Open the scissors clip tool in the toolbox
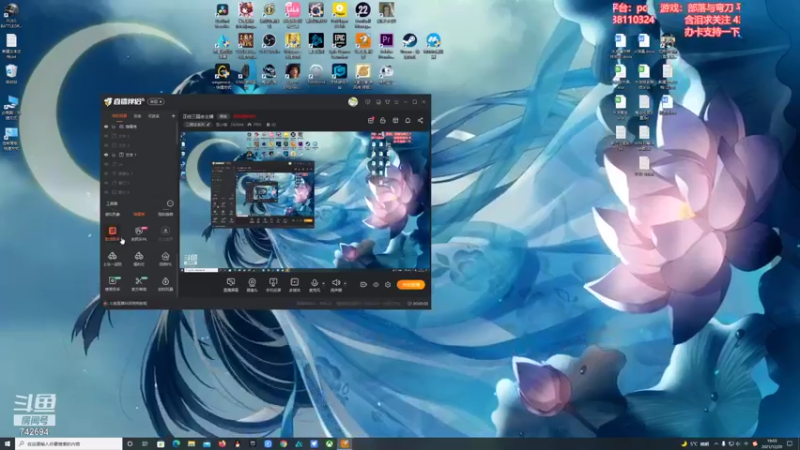The height and width of the screenshot is (450, 800). tap(139, 284)
